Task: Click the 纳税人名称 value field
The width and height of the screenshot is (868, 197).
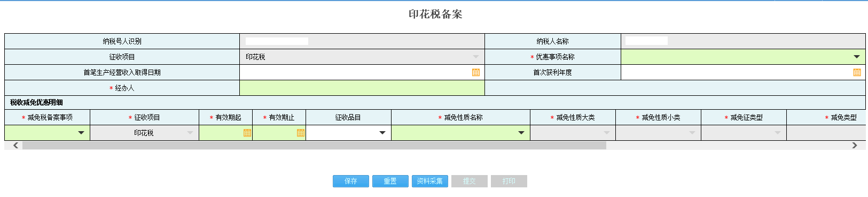Action: tap(743, 41)
